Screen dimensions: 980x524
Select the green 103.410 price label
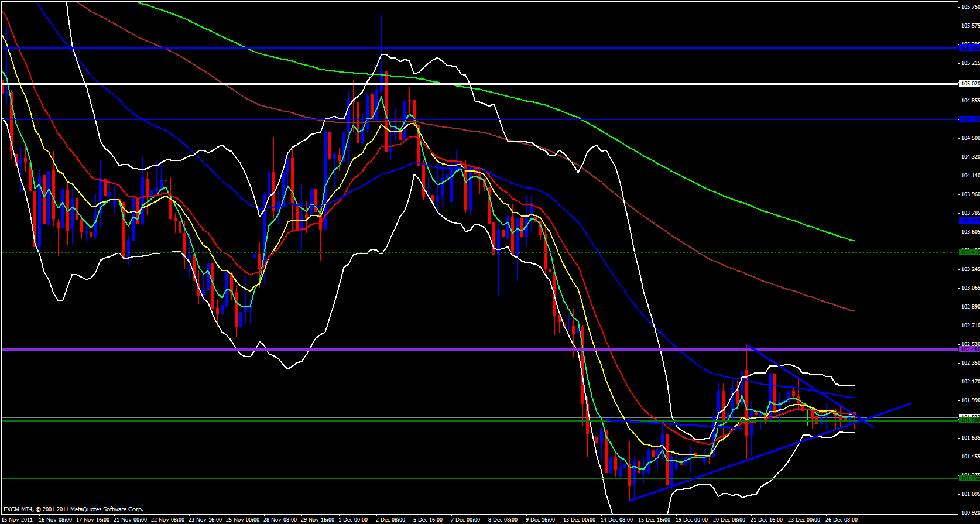point(969,252)
